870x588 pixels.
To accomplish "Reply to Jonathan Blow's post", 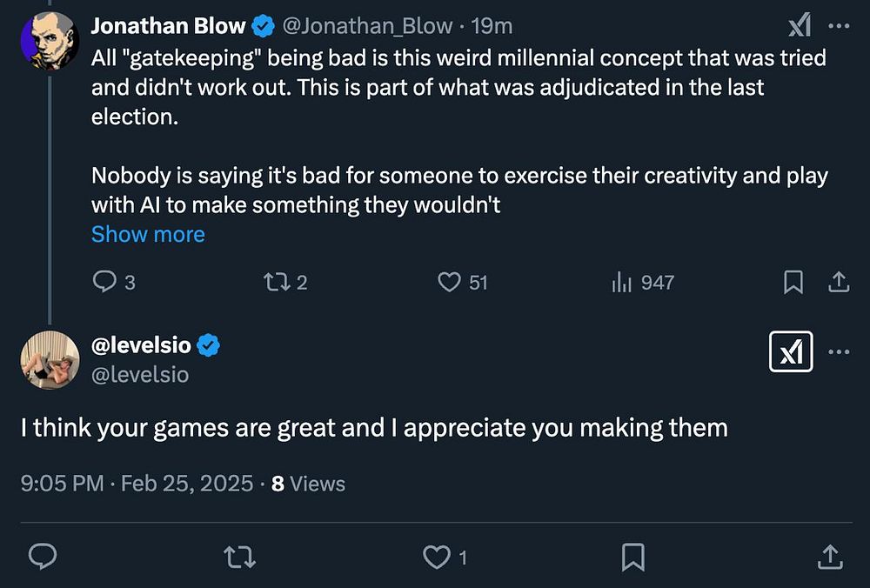I will pos(104,283).
